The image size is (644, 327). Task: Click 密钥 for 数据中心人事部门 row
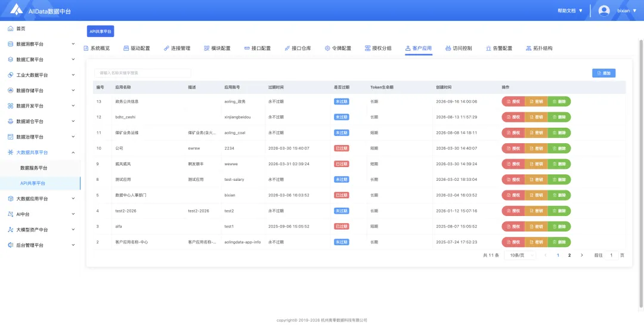pos(537,195)
